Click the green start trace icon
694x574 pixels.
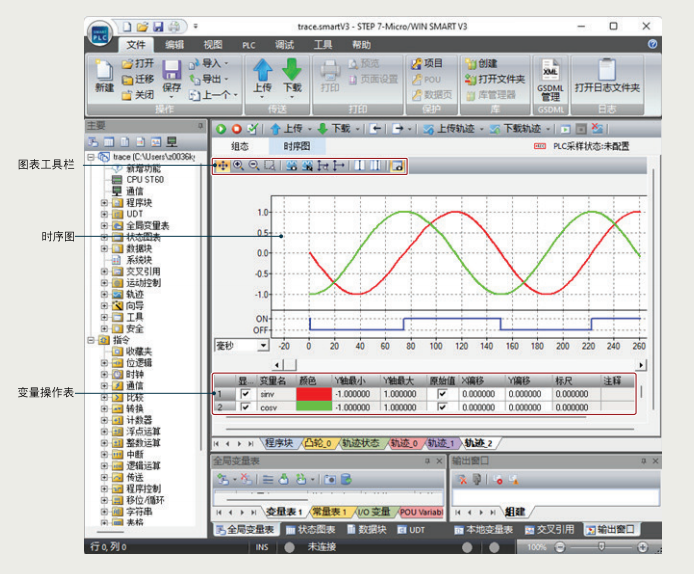(x=222, y=129)
